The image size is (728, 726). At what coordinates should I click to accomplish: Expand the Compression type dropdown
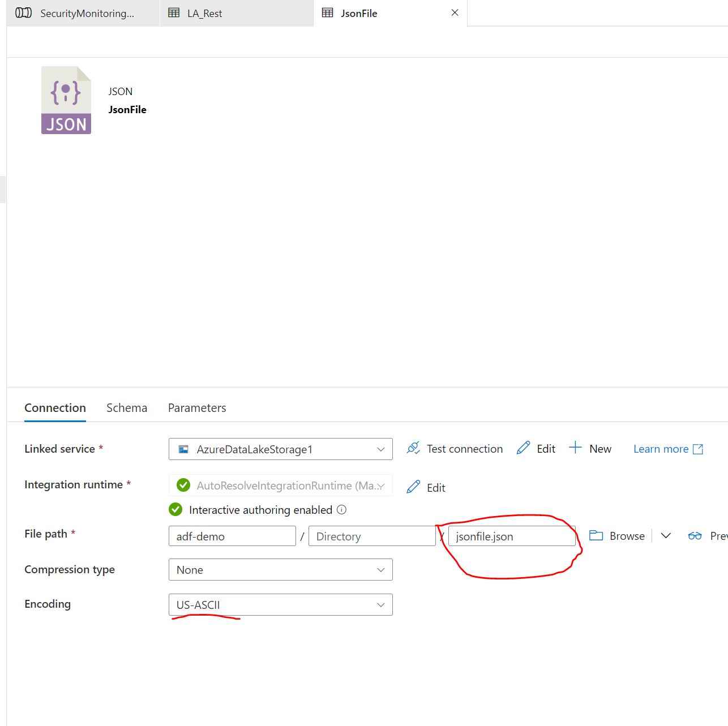tap(280, 570)
